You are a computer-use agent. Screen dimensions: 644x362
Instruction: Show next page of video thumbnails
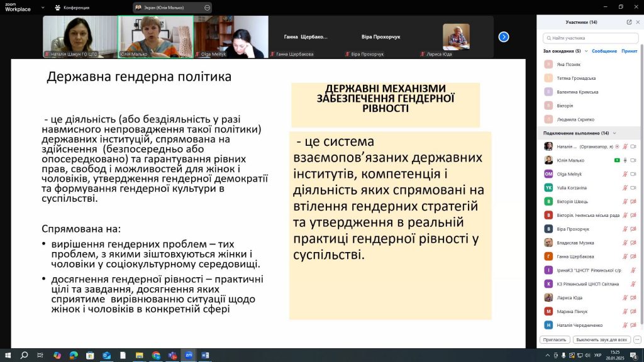504,36
